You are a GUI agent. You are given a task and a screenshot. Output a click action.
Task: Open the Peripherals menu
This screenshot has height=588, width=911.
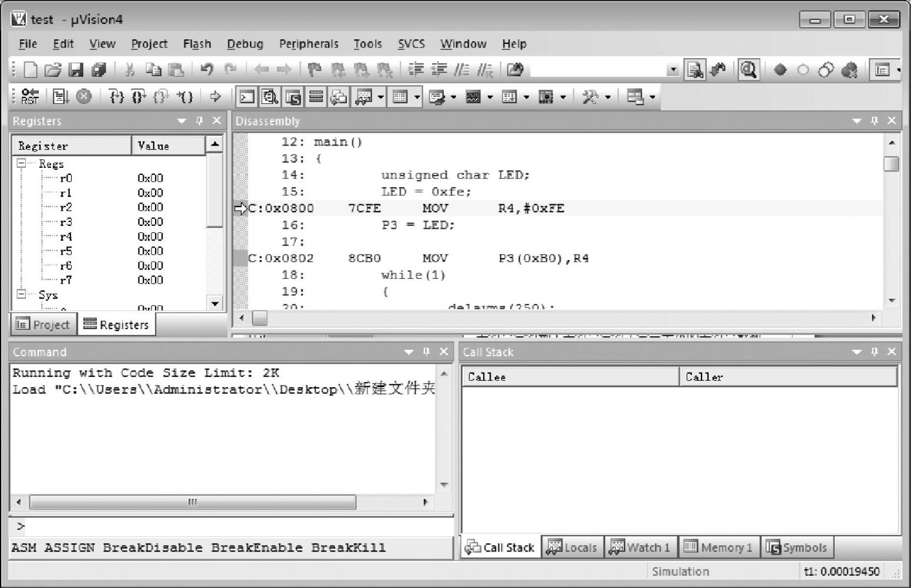(x=309, y=44)
